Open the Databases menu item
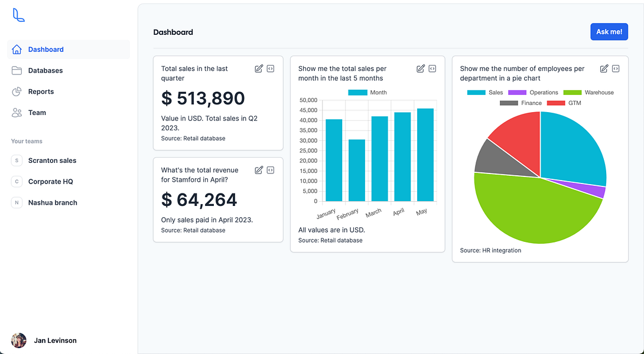Screen dimensions: 644x354 (x=68, y=71)
